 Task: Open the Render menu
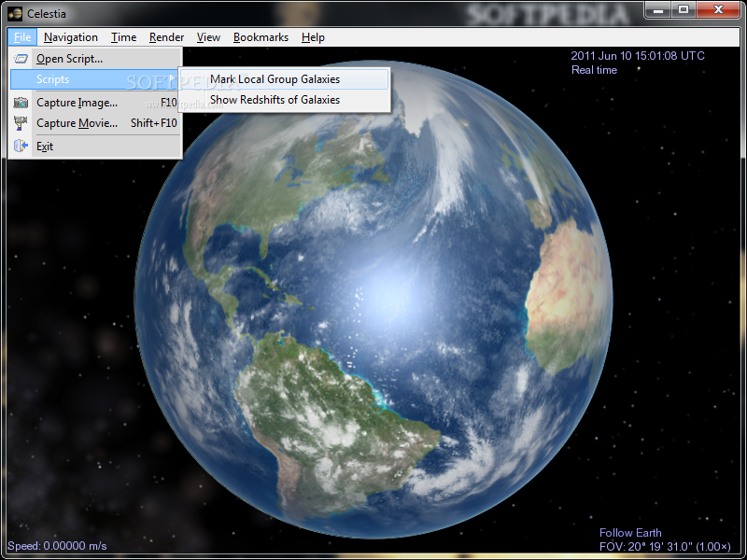(166, 37)
